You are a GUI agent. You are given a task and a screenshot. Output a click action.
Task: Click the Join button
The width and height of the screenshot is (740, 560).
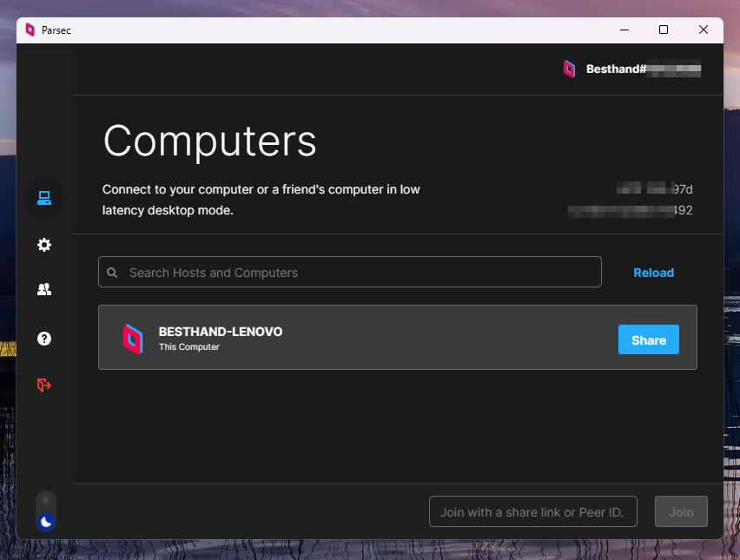(x=681, y=512)
